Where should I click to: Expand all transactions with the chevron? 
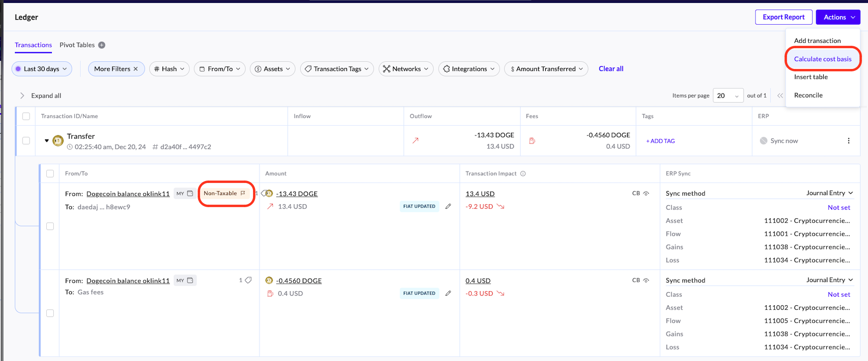coord(22,96)
